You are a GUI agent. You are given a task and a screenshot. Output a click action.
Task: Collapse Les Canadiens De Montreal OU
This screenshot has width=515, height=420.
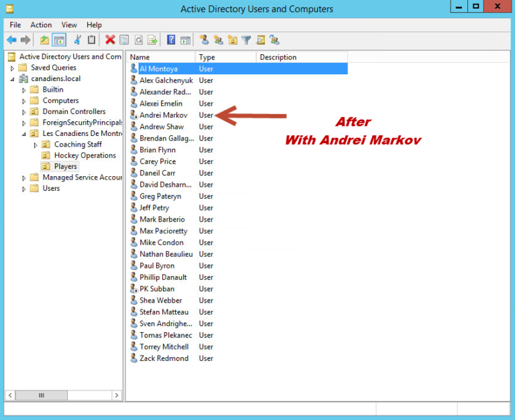pos(23,134)
